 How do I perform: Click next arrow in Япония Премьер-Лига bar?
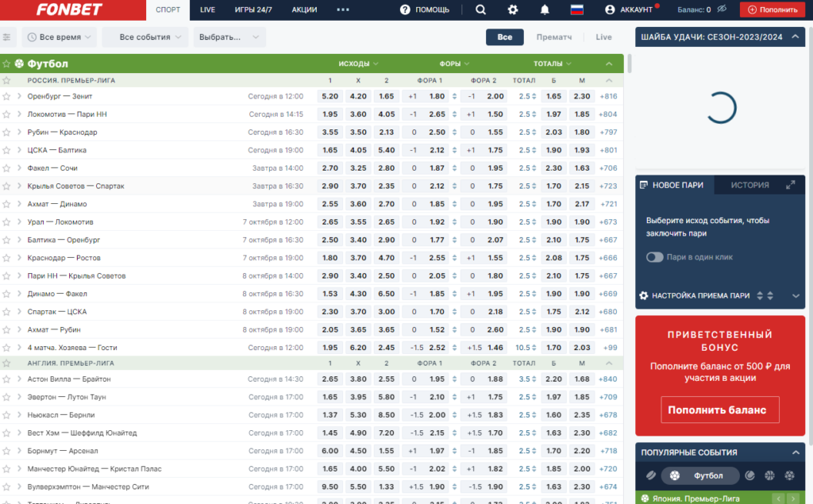[793, 498]
